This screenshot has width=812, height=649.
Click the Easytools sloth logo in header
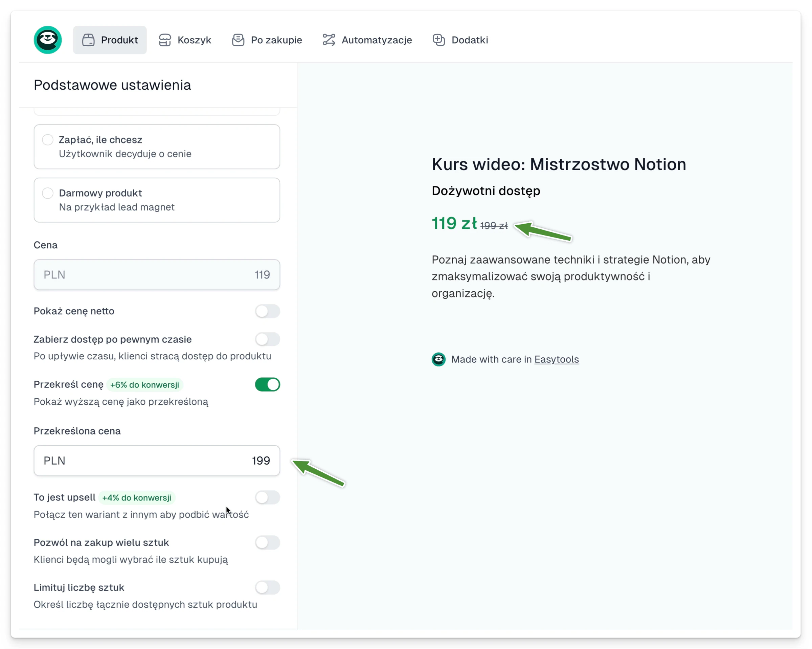(x=48, y=40)
